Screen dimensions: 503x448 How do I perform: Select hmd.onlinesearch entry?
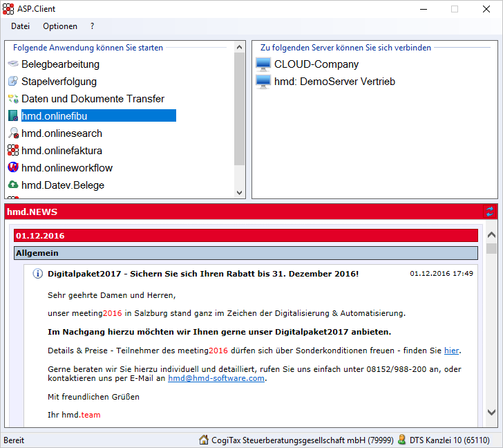61,133
